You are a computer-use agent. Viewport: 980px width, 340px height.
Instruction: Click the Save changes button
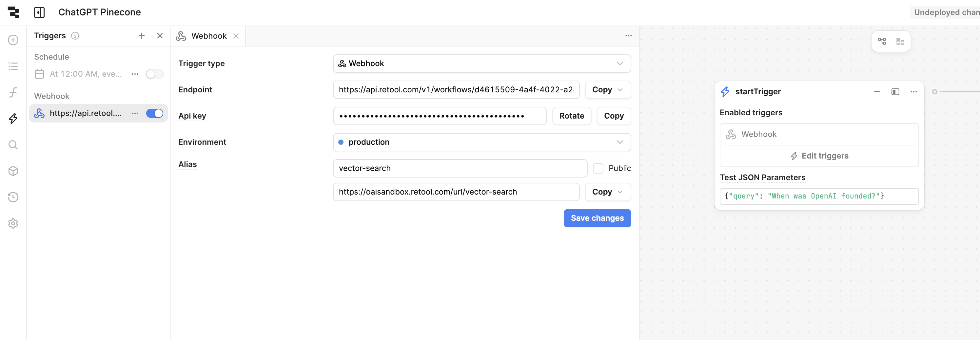(597, 218)
